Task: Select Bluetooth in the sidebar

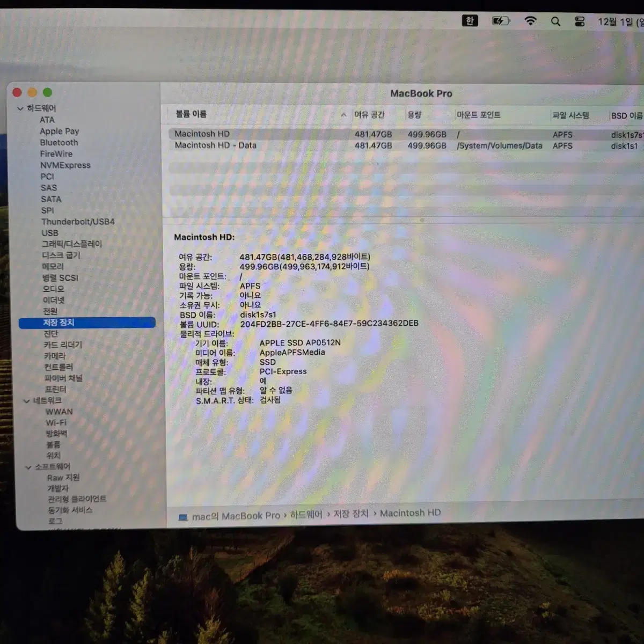Action: (59, 142)
